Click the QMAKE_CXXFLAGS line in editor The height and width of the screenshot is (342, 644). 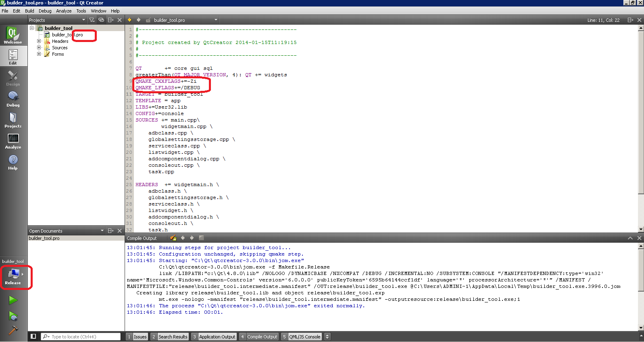166,81
